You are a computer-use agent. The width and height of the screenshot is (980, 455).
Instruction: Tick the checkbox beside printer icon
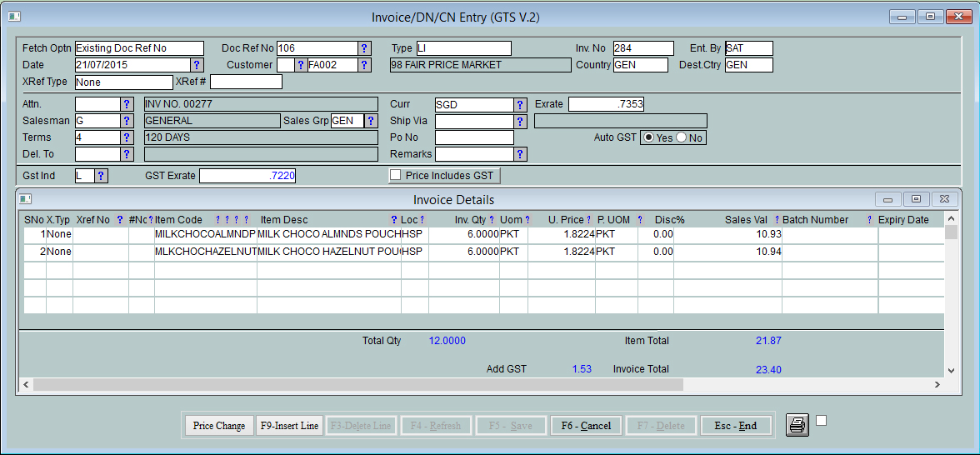point(821,421)
